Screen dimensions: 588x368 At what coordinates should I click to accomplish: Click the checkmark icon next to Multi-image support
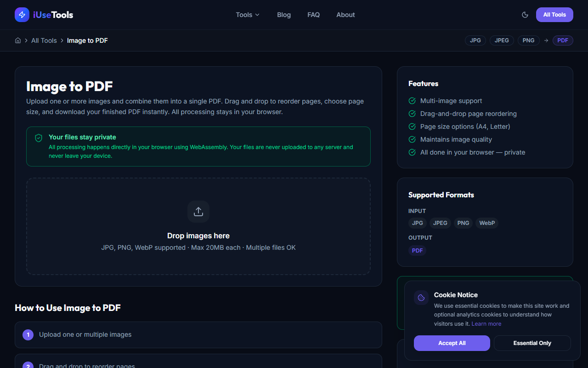pyautogui.click(x=412, y=101)
